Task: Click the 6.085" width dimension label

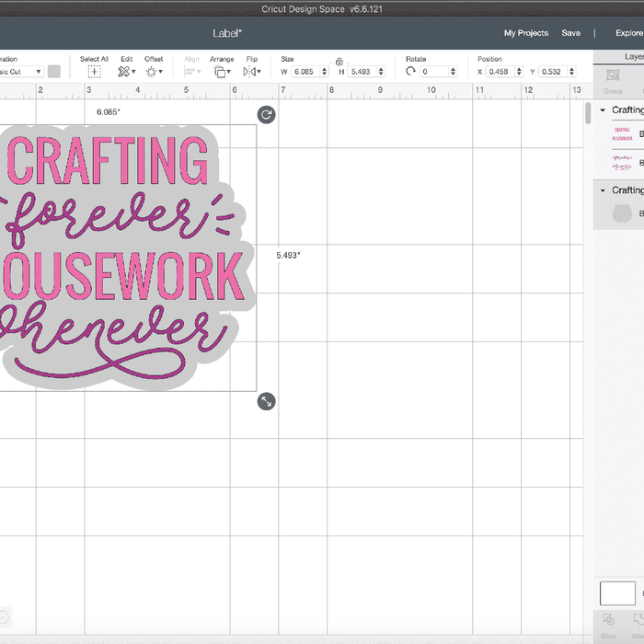Action: (109, 111)
